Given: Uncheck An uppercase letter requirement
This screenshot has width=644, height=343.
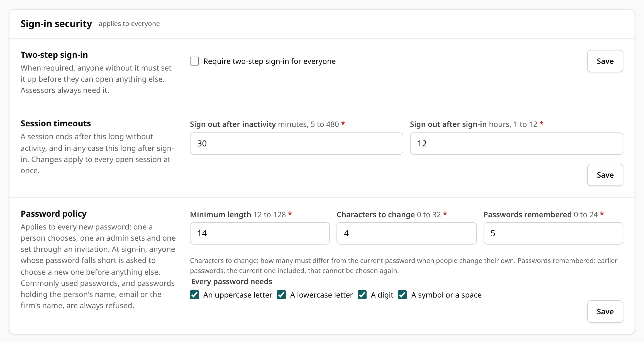Looking at the screenshot, I should [x=194, y=295].
